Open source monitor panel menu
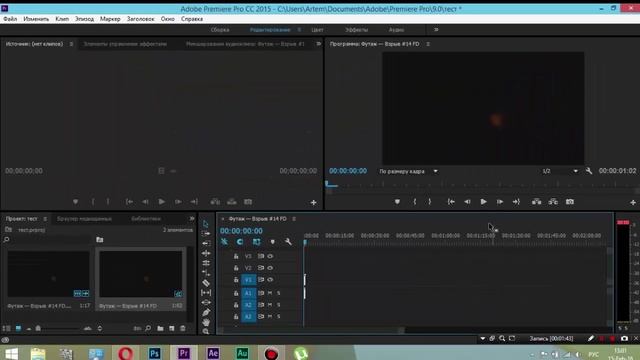This screenshot has width=640, height=360. click(71, 44)
